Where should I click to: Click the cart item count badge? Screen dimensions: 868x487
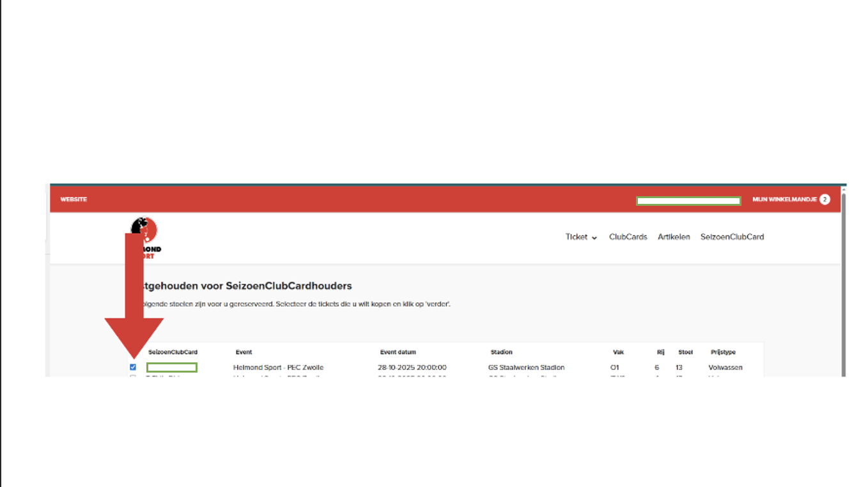(x=825, y=199)
